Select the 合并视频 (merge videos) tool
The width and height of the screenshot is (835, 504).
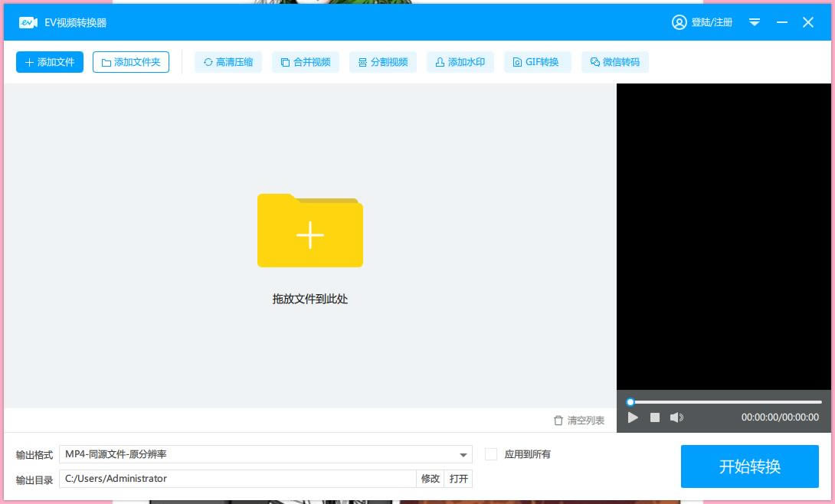tap(306, 62)
